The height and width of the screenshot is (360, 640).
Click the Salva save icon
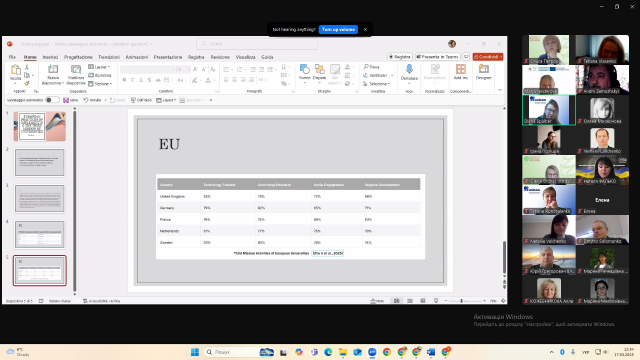coord(70,100)
